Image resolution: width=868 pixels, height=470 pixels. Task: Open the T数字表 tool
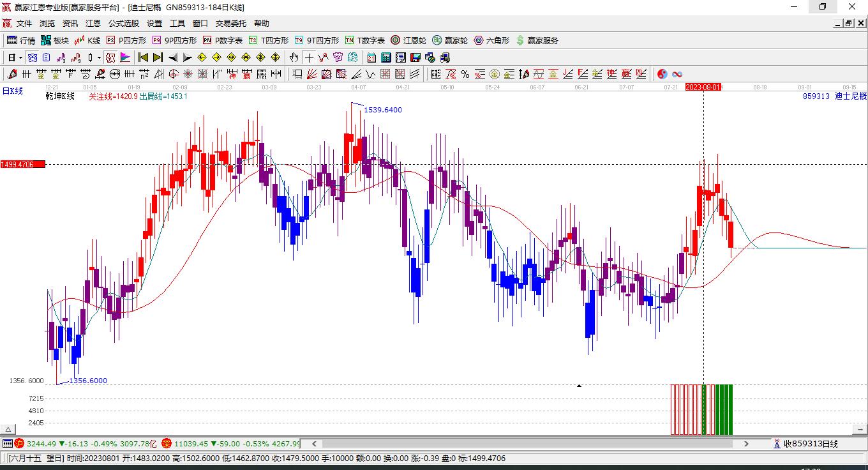click(364, 40)
